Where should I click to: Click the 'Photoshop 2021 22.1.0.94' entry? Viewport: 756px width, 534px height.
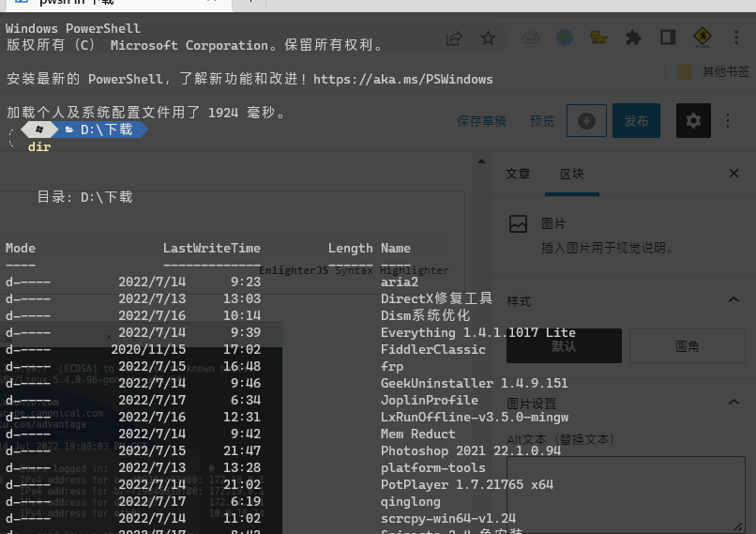coord(471,451)
